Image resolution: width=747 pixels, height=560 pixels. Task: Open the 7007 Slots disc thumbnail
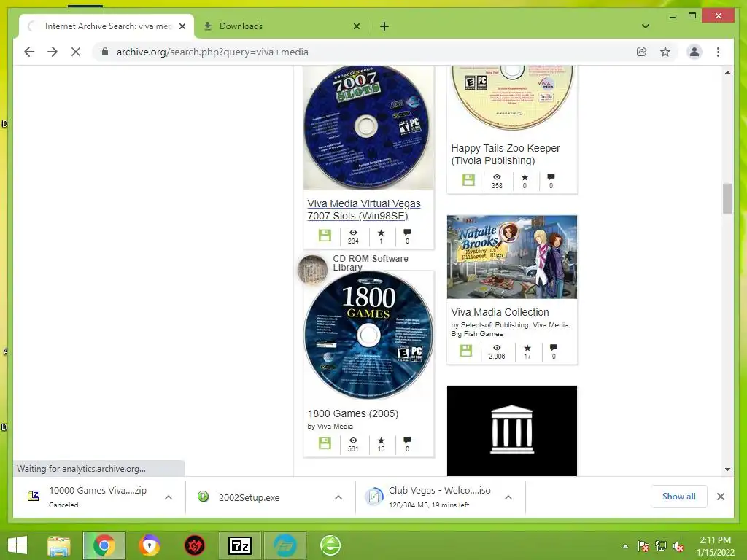(368, 127)
